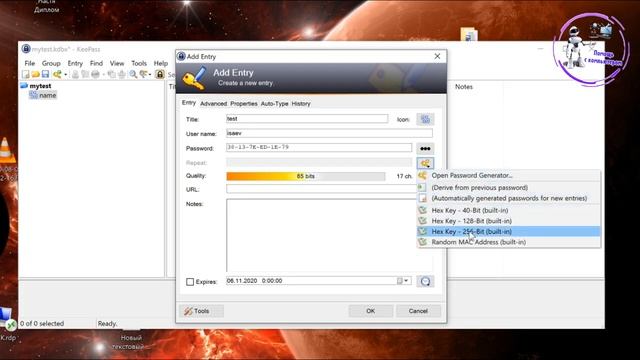This screenshot has width=640, height=360.
Task: Select the name group in tree
Action: [x=47, y=95]
